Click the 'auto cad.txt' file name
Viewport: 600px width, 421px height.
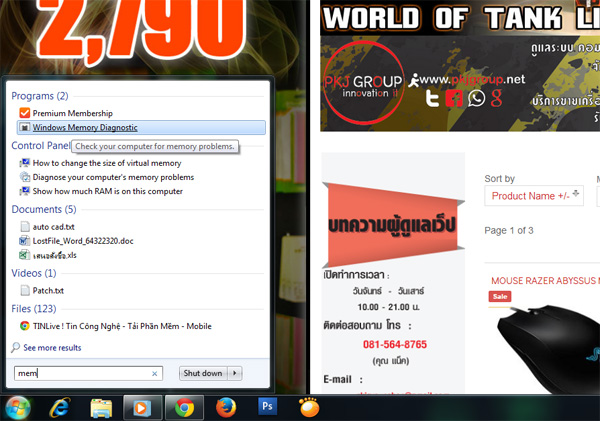point(54,227)
